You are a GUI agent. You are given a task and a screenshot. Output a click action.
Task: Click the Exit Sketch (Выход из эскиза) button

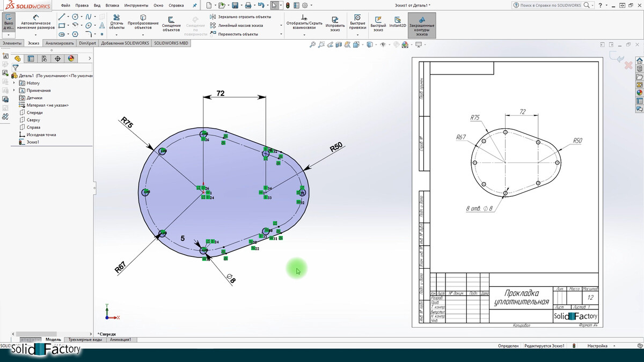coord(9,22)
